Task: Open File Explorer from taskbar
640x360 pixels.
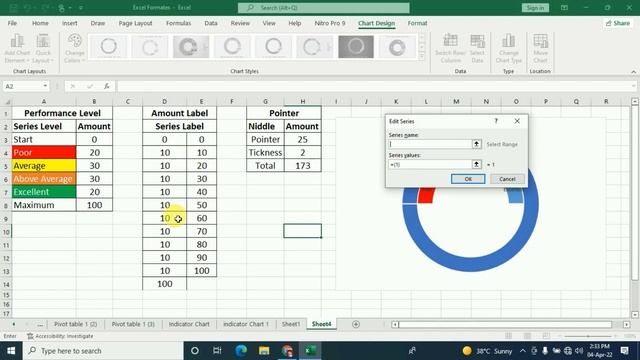Action: (x=264, y=351)
